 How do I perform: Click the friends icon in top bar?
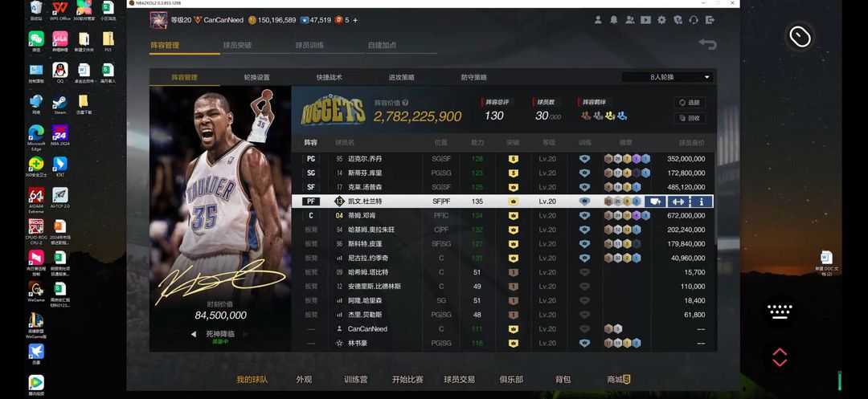click(630, 20)
